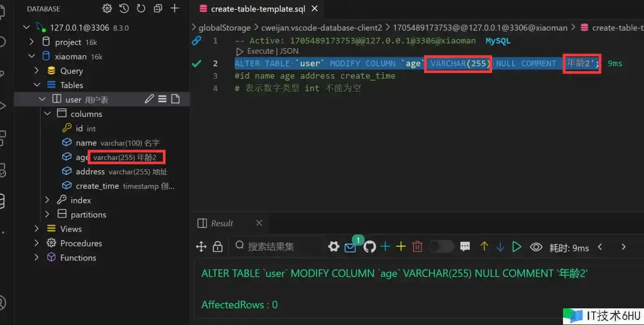The width and height of the screenshot is (644, 325).
Task: Refresh the database connections list
Action: [x=141, y=9]
